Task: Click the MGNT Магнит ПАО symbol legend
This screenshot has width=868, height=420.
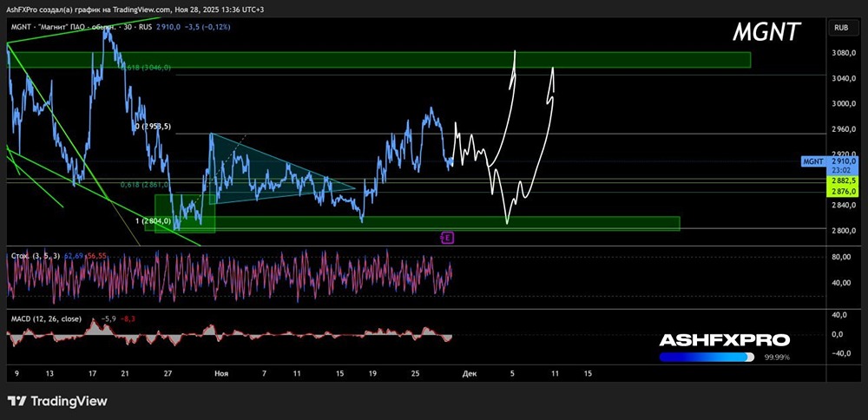Action: pos(82,27)
